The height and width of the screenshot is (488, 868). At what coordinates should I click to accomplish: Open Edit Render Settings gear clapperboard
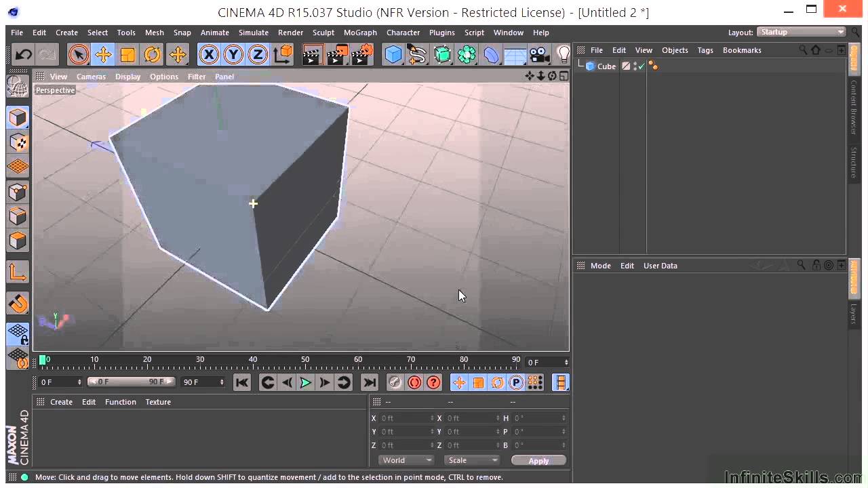point(362,54)
